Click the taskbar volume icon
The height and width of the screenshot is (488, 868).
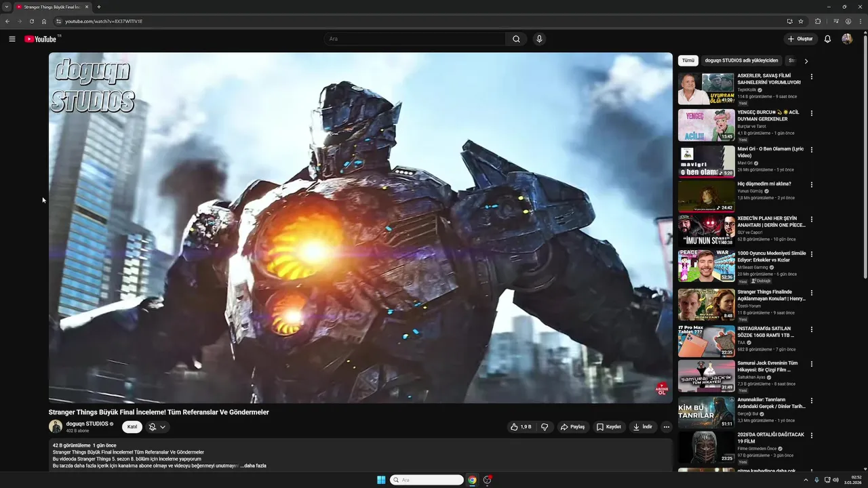click(835, 480)
